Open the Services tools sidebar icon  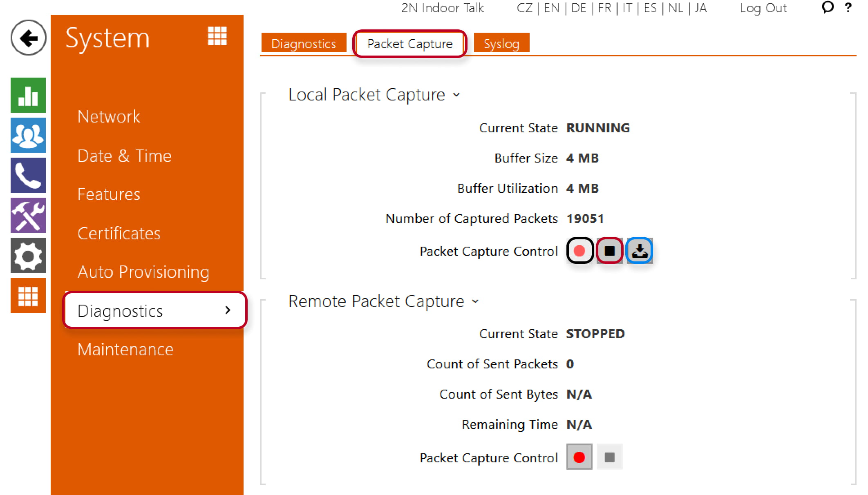[x=28, y=215]
